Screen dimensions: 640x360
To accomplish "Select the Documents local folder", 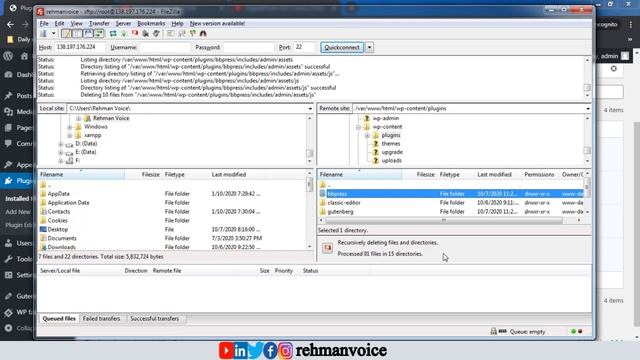I will click(62, 238).
